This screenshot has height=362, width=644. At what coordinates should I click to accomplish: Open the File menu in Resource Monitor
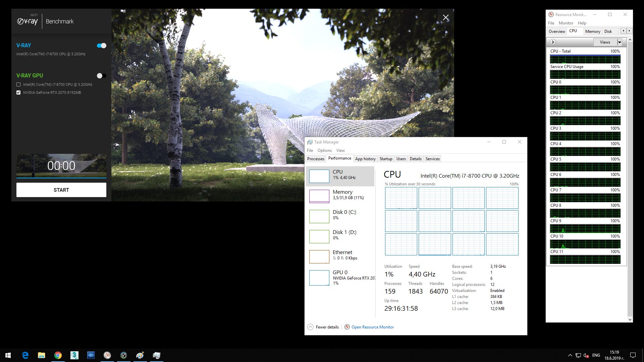(x=551, y=23)
